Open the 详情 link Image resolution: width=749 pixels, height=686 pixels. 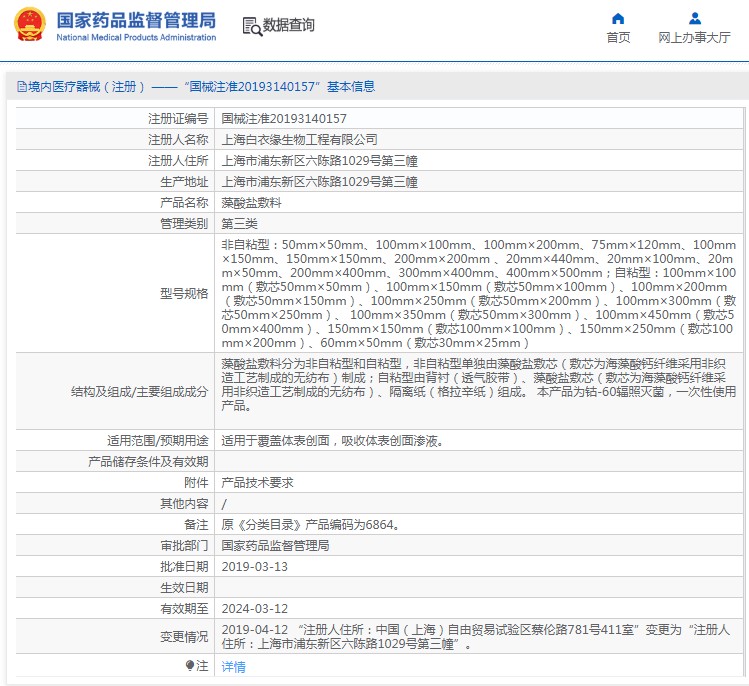[233, 666]
